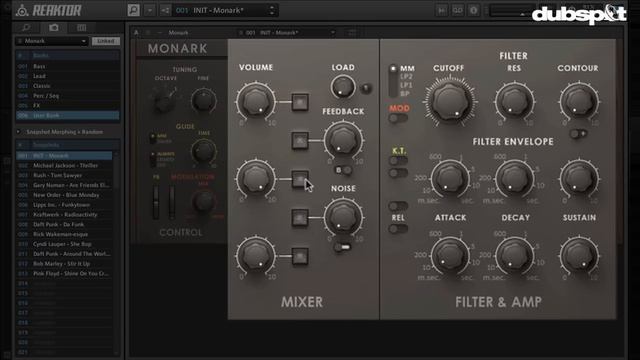Toggle the mixer switch connected to Noise knob
The image size is (640, 360).
click(x=300, y=218)
